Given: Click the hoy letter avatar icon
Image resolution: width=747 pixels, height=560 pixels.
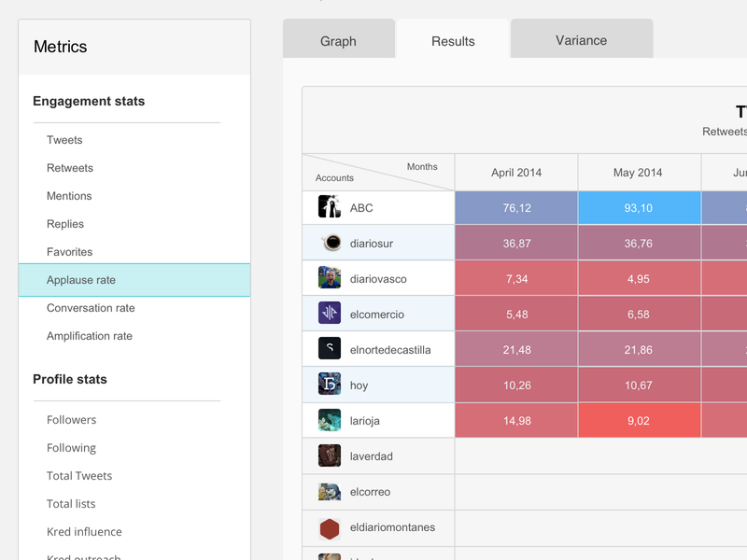Looking at the screenshot, I should click(329, 385).
